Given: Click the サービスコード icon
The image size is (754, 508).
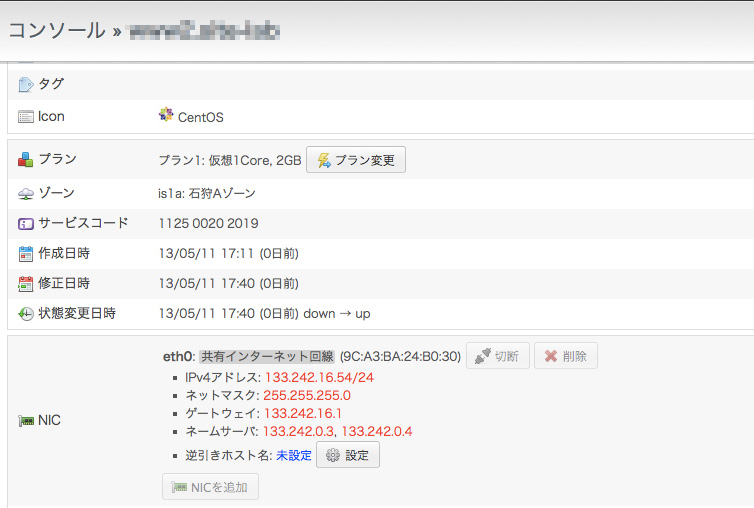Looking at the screenshot, I should point(26,223).
